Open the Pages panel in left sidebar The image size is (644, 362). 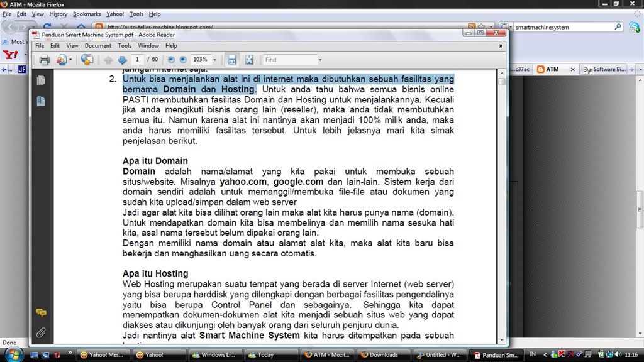pyautogui.click(x=41, y=80)
